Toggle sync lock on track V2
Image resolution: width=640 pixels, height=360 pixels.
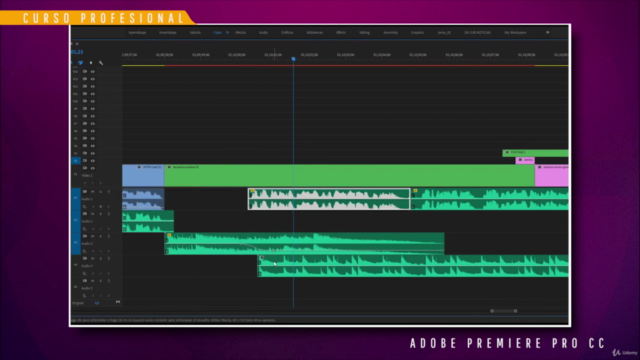pos(85,160)
